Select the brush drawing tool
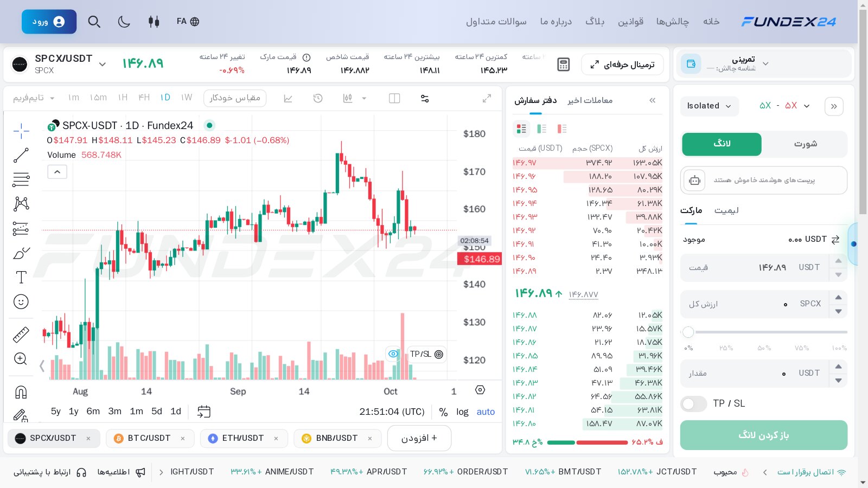Screen dimensions: 868x488 (x=21, y=253)
